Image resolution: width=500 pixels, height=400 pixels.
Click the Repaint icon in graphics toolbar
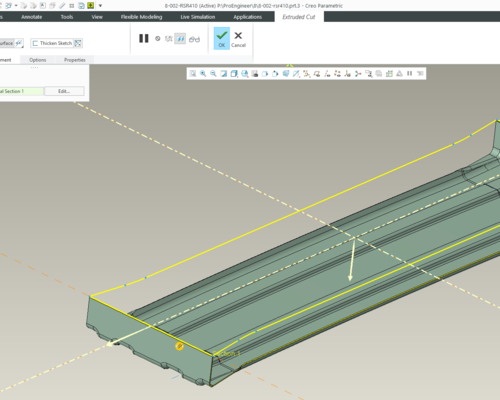pos(224,74)
